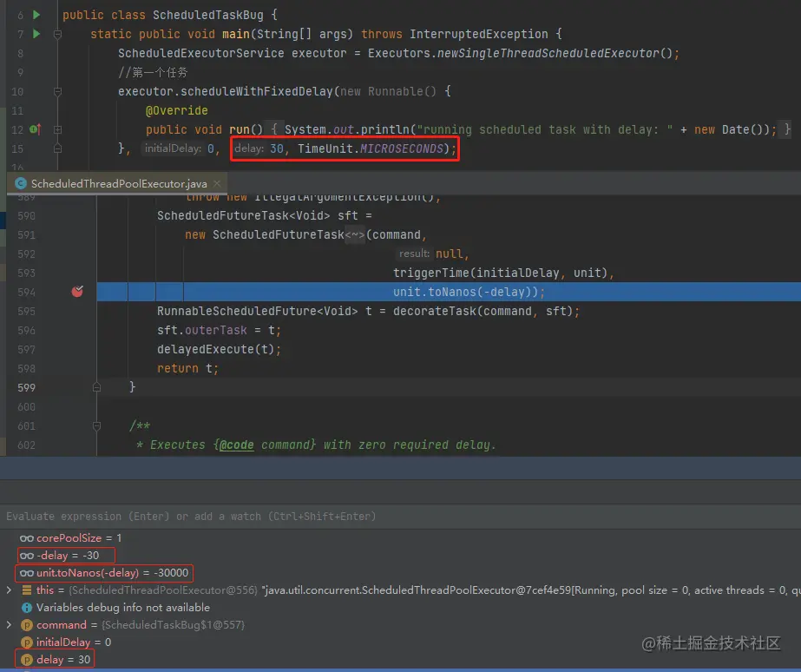Select 'Variables debug info not available' row

click(x=401, y=608)
